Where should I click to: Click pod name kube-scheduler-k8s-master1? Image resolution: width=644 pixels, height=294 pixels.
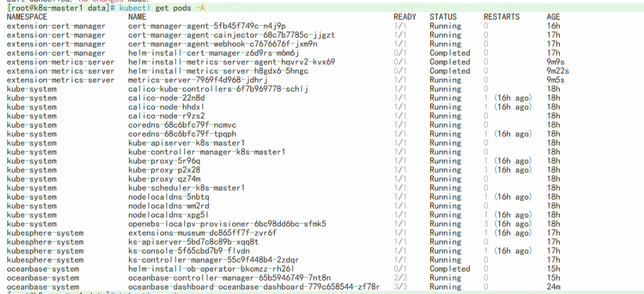pyautogui.click(x=187, y=188)
